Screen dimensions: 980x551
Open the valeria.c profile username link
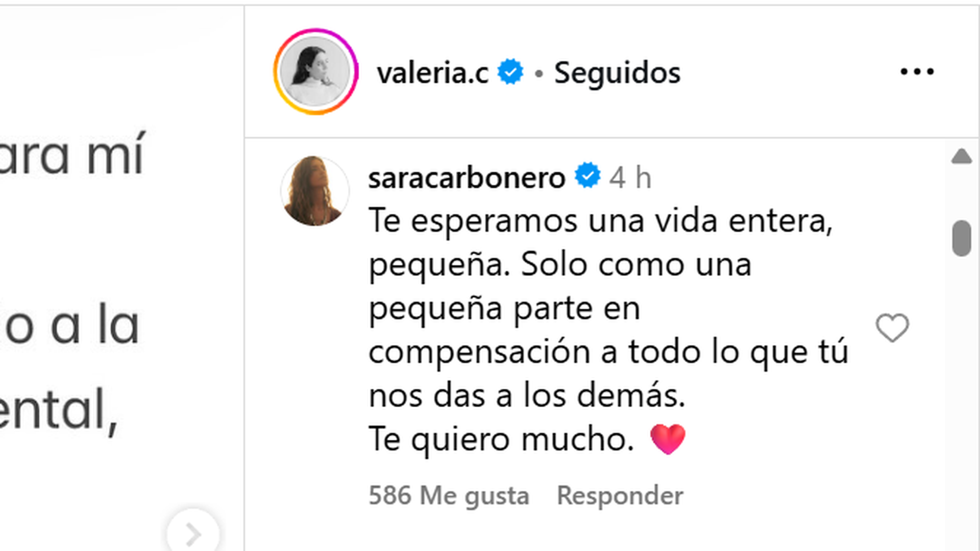433,73
